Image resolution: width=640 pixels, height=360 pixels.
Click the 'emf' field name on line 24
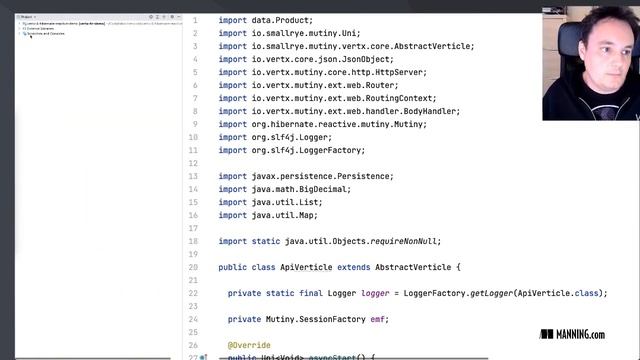(x=377, y=319)
